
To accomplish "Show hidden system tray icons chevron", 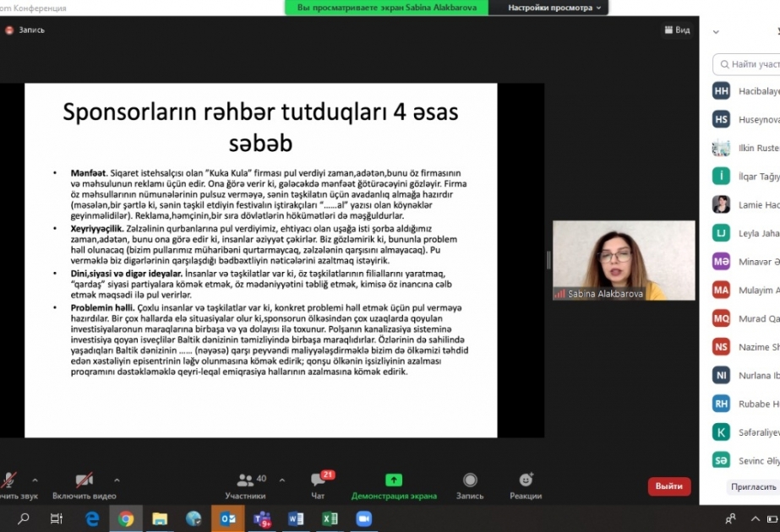I will pyautogui.click(x=755, y=519).
